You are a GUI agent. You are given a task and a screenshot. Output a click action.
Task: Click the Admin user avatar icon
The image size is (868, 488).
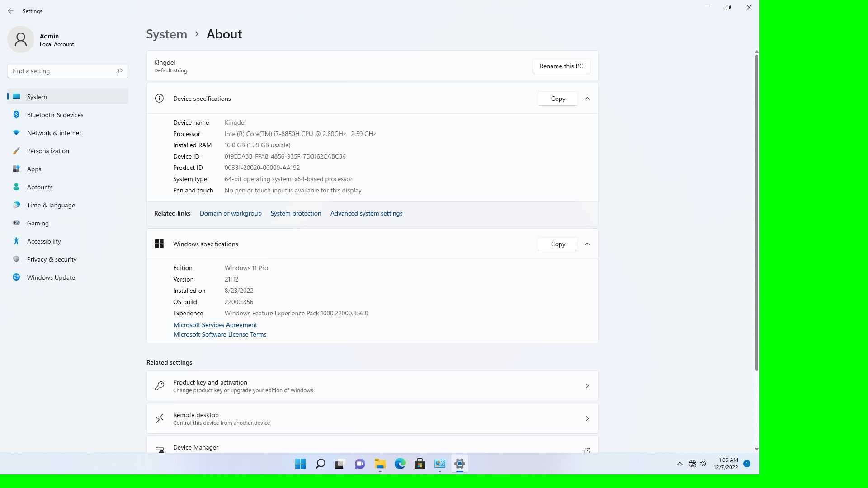point(21,39)
